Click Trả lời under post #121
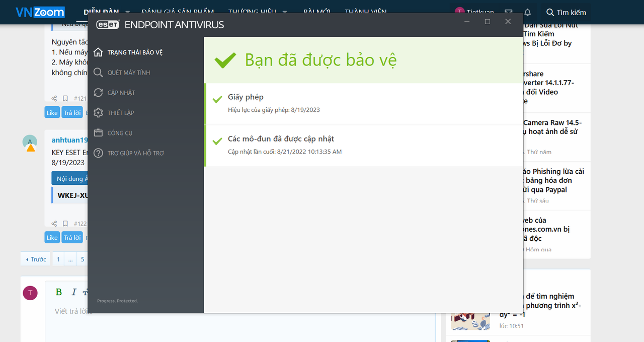This screenshot has width=644, height=342. point(72,113)
